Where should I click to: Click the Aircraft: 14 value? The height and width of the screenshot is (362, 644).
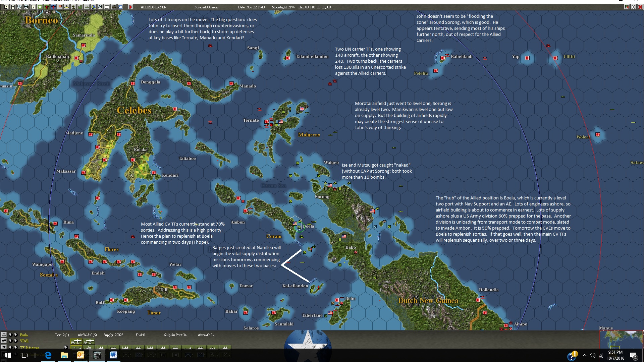206,335
